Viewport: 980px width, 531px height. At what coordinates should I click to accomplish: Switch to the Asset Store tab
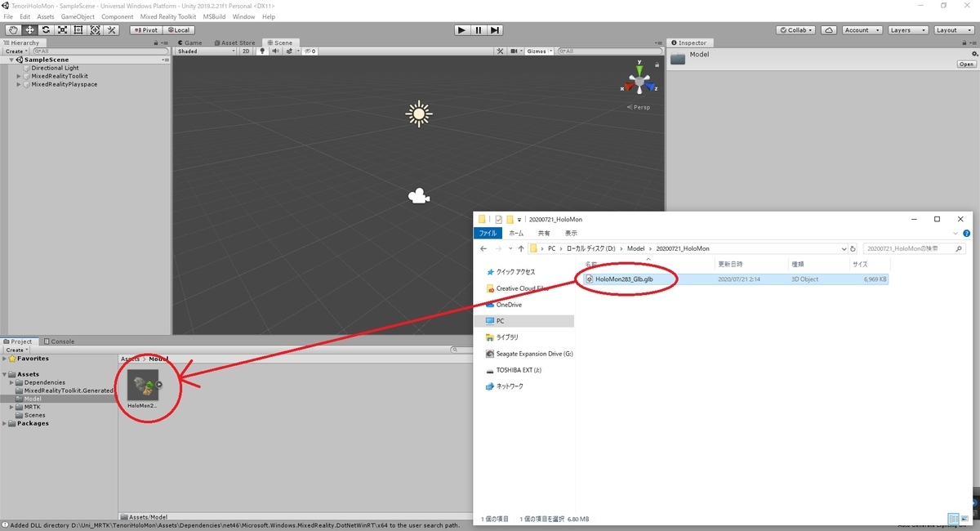pyautogui.click(x=235, y=42)
